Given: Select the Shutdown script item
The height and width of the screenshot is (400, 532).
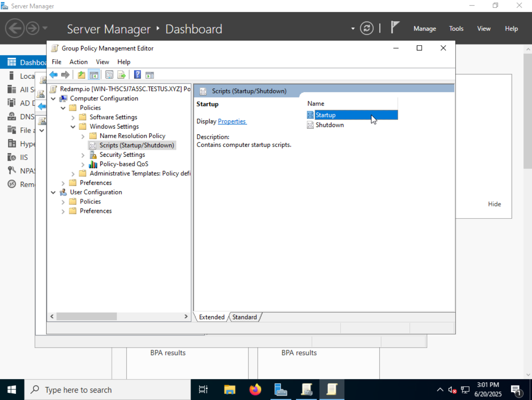Looking at the screenshot, I should click(325, 125).
